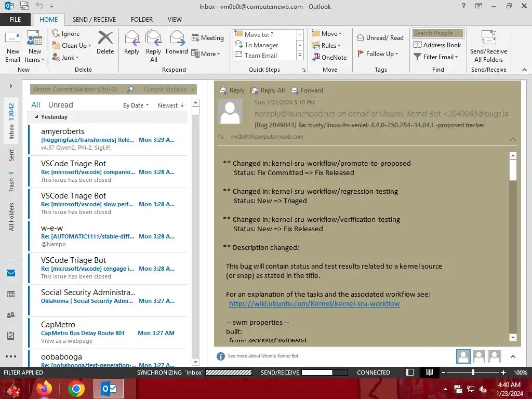
Task: Expand the folder pane
Action: (x=11, y=86)
